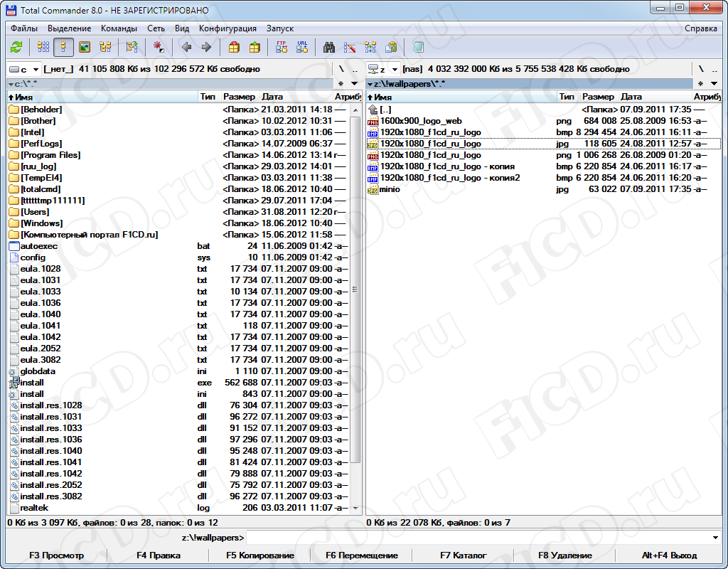Open the FTP connect tool
The width and height of the screenshot is (728, 569).
point(282,47)
